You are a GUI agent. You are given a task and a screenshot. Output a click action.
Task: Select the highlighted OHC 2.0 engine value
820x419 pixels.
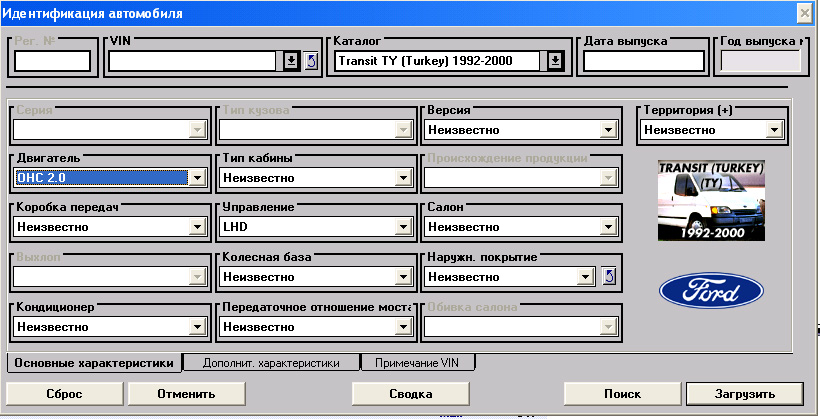(x=101, y=178)
